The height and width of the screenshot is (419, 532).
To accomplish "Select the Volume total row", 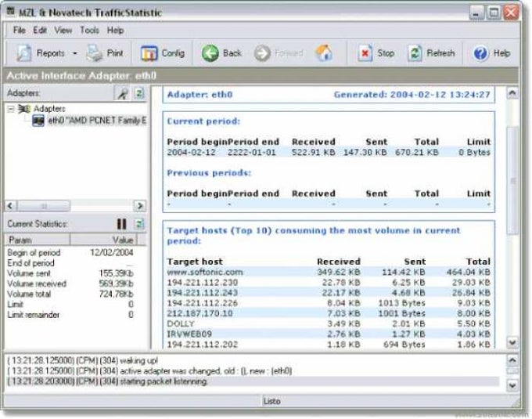I will [70, 294].
